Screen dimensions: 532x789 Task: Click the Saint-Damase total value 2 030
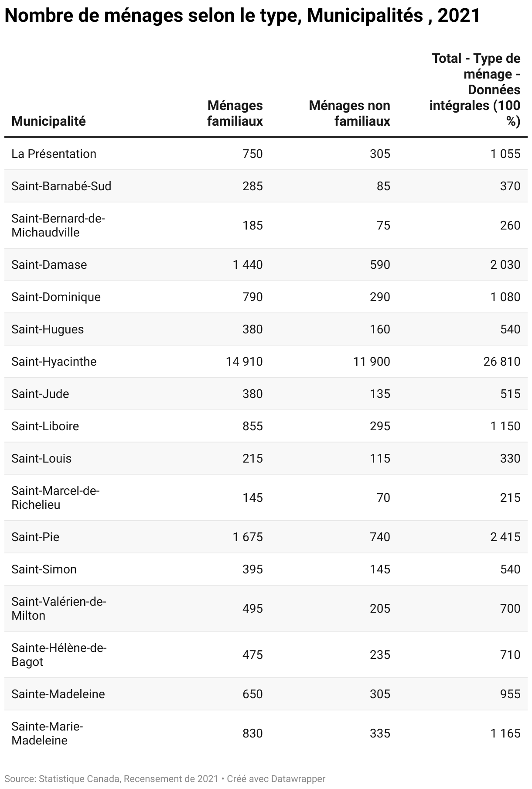click(x=505, y=264)
